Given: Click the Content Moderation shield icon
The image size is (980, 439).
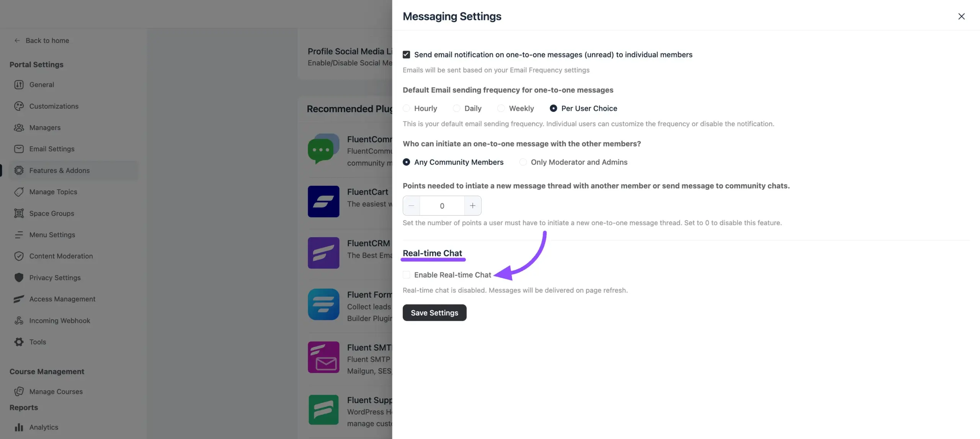Looking at the screenshot, I should point(19,256).
